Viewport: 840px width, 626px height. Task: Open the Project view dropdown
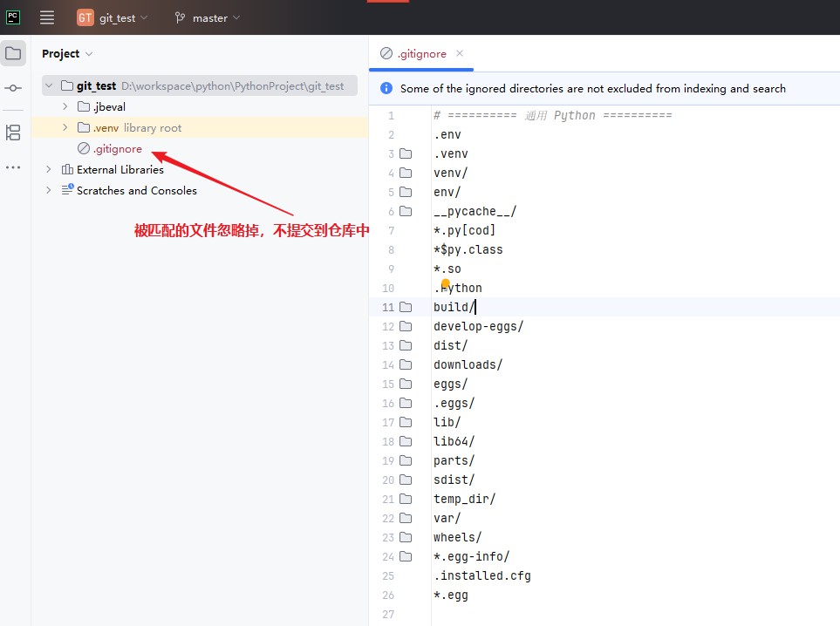pos(67,53)
